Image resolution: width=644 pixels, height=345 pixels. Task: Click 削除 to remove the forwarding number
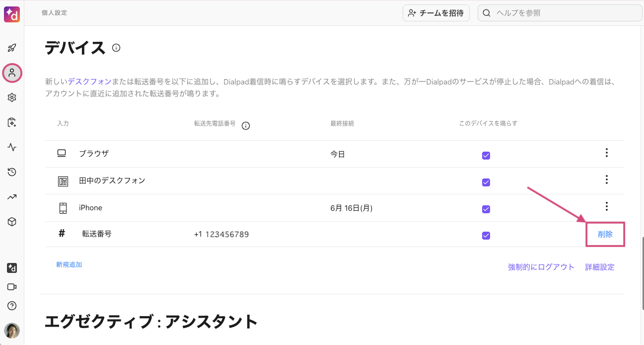coord(605,235)
